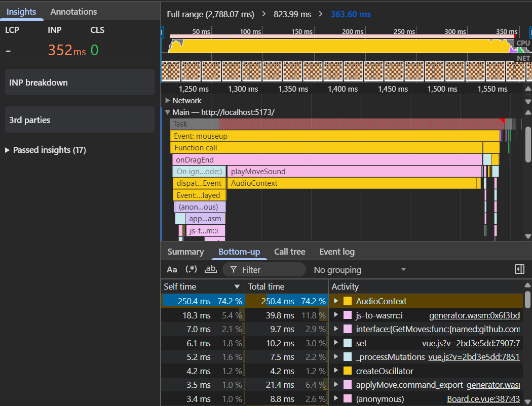Select the js-t...m::i flame entry
This screenshot has height=406, width=532.
pos(205,231)
